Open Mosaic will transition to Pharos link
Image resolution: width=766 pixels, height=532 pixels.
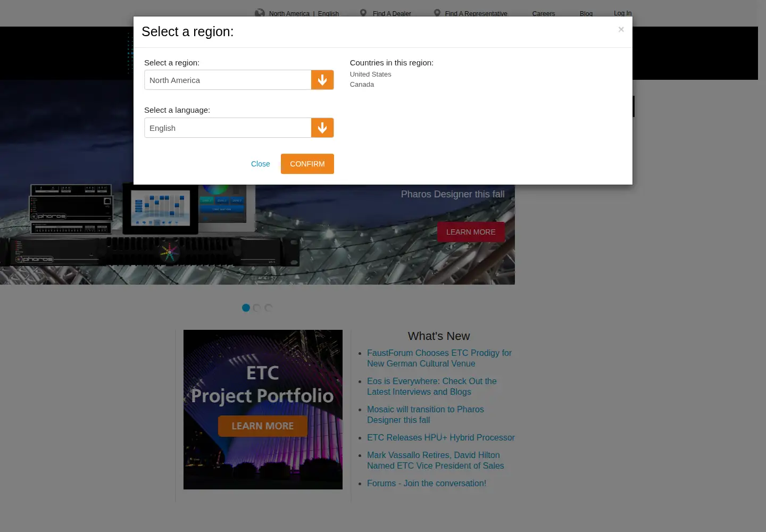[426, 414]
